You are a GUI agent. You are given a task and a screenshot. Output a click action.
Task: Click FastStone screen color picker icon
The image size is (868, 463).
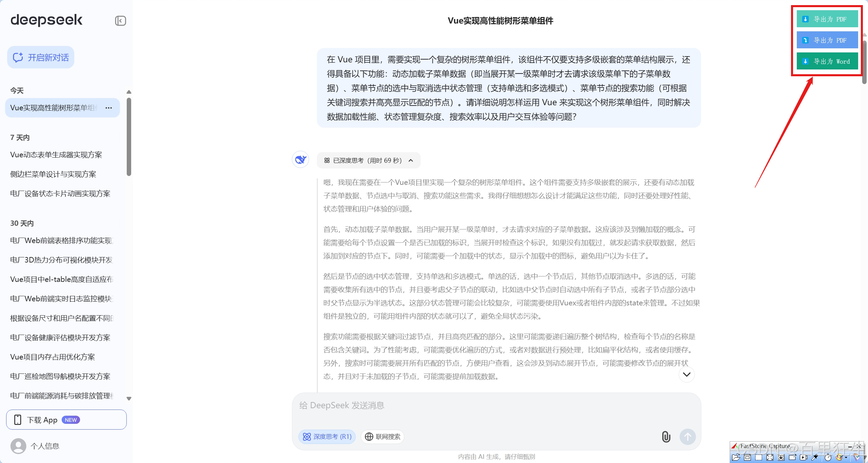pyautogui.click(x=815, y=457)
